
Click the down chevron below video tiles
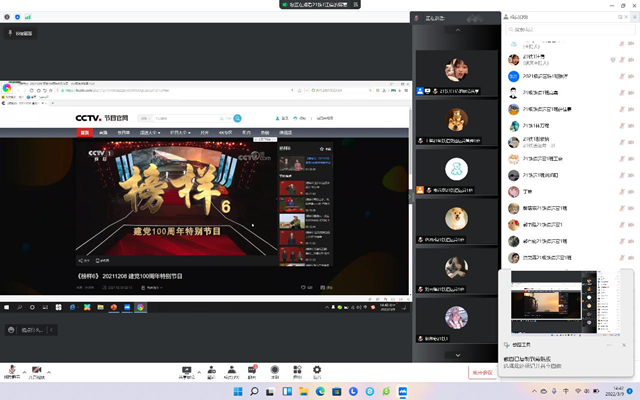click(x=458, y=355)
